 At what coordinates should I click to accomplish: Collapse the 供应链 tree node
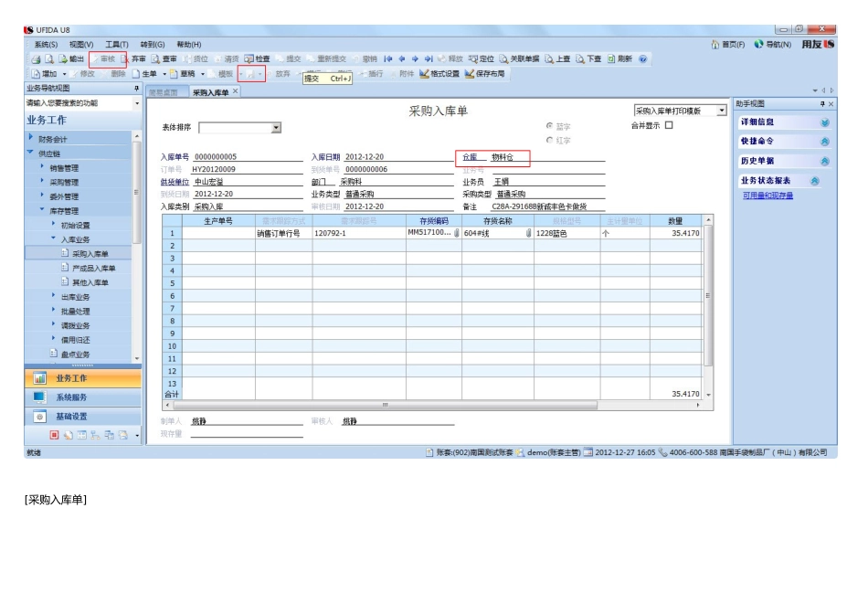click(x=30, y=153)
